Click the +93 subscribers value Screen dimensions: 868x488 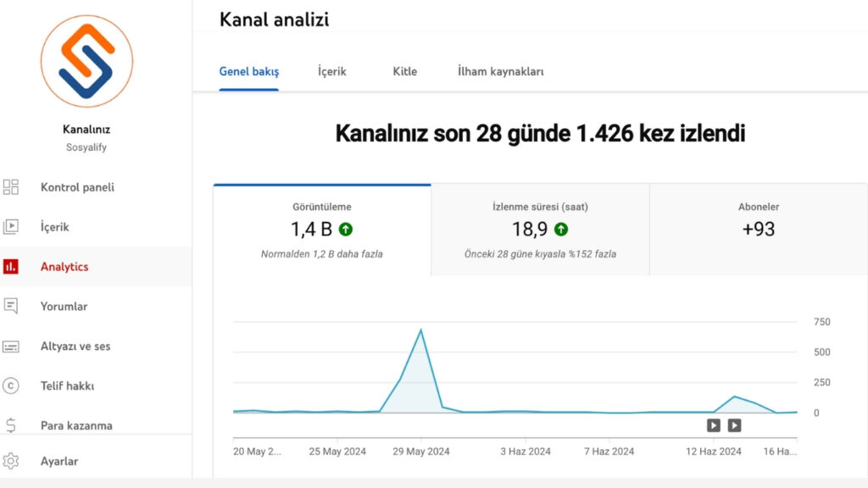click(x=759, y=229)
